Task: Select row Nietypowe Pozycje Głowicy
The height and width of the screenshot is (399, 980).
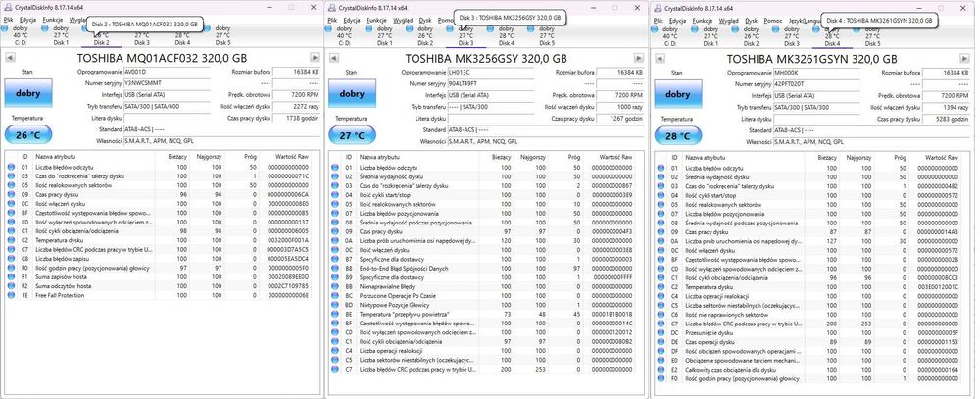Action: point(482,304)
